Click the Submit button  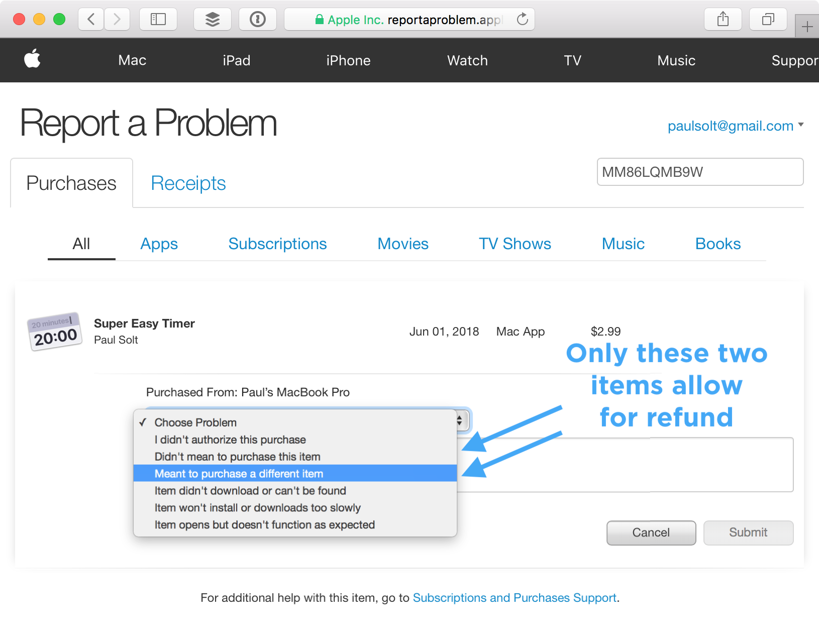(748, 532)
